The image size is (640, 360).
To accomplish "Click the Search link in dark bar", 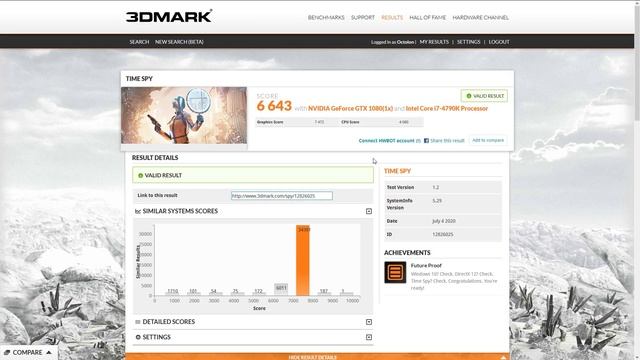I will 139,42.
